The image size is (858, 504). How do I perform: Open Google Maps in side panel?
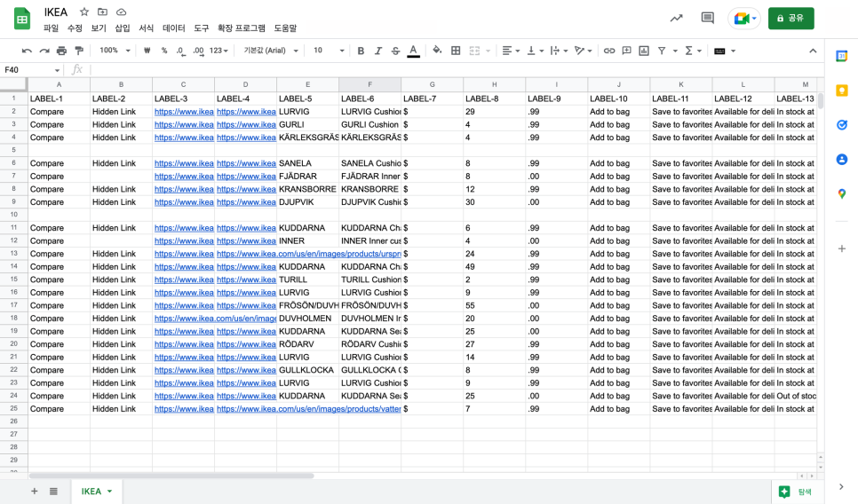point(841,193)
